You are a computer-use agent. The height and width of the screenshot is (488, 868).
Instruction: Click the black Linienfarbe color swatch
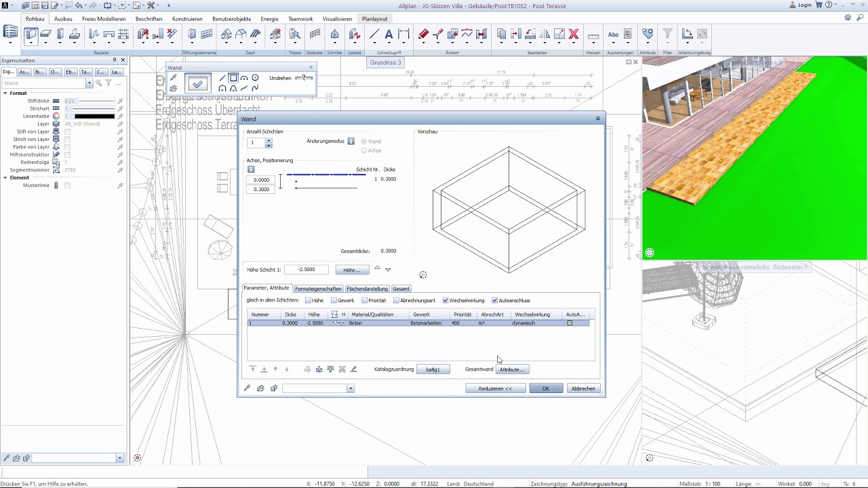click(94, 116)
